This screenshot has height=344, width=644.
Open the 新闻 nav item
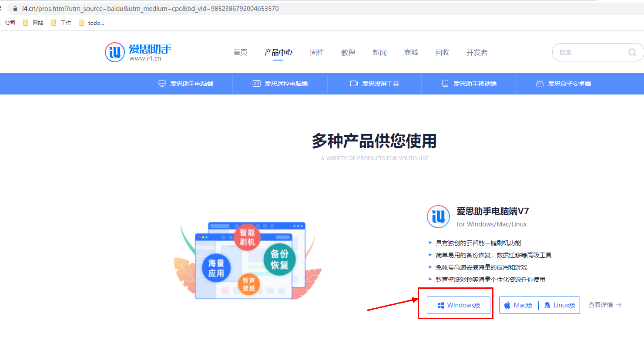(379, 52)
